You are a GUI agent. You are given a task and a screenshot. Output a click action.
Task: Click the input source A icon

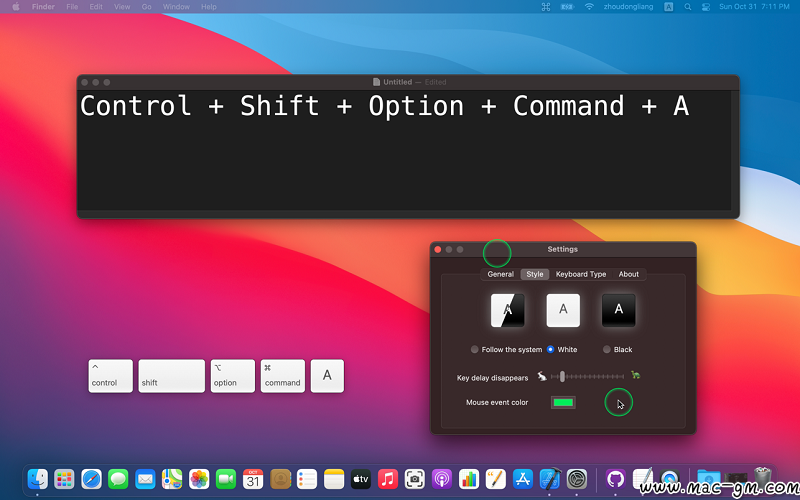(x=668, y=7)
